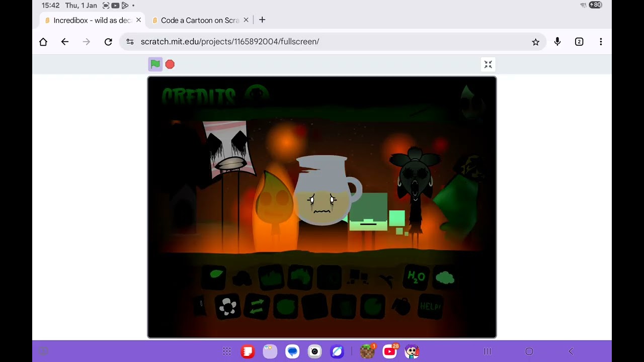The width and height of the screenshot is (644, 362).
Task: Open a new browser tab
Action: [262, 20]
